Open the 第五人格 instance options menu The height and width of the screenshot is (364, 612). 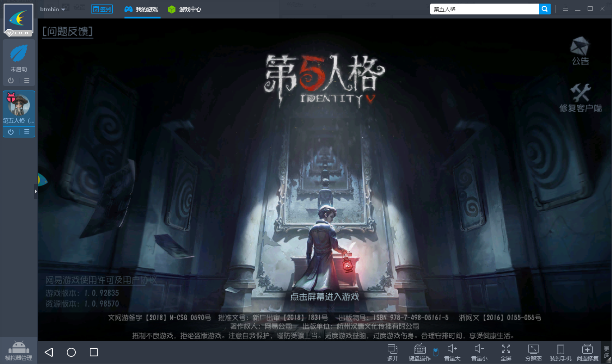(x=27, y=132)
